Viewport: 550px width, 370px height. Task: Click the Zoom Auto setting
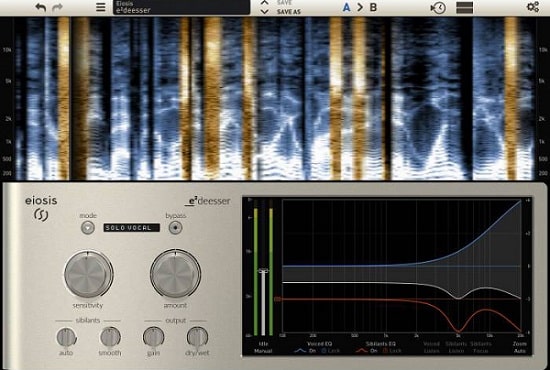pyautogui.click(x=519, y=347)
